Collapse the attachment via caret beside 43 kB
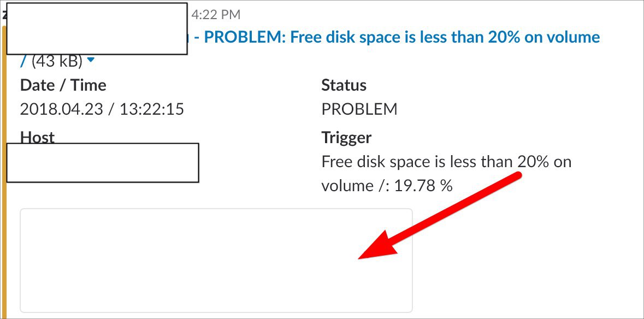 coord(91,61)
